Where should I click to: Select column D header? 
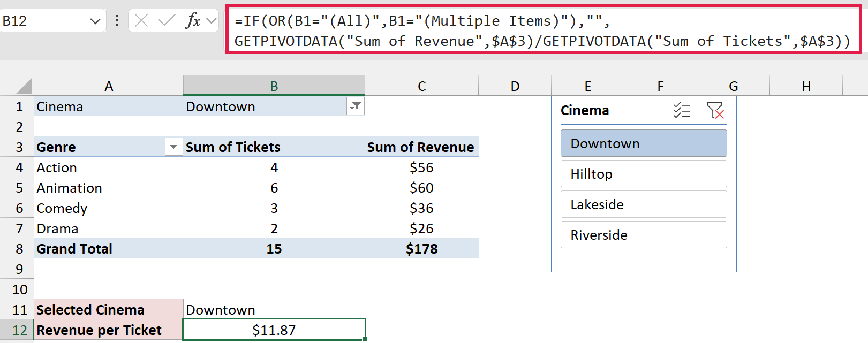515,86
